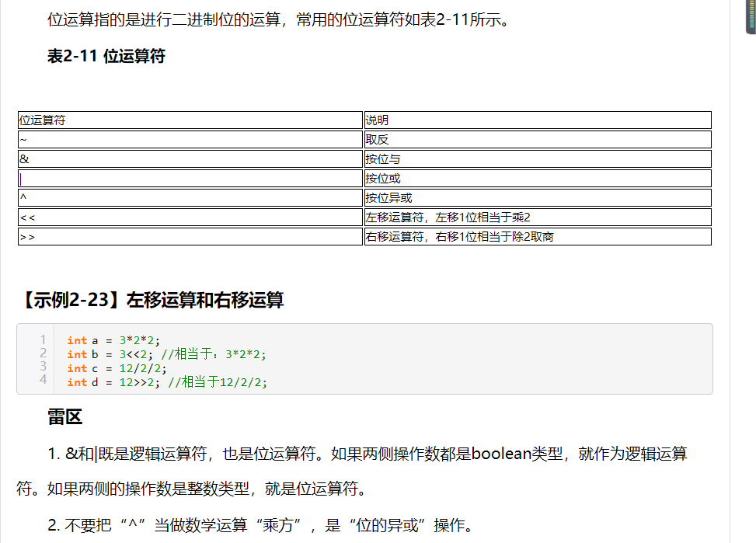This screenshot has height=543, width=756.
Task: Click the vertical scrollbar thumb at right edge
Action: (751, 17)
